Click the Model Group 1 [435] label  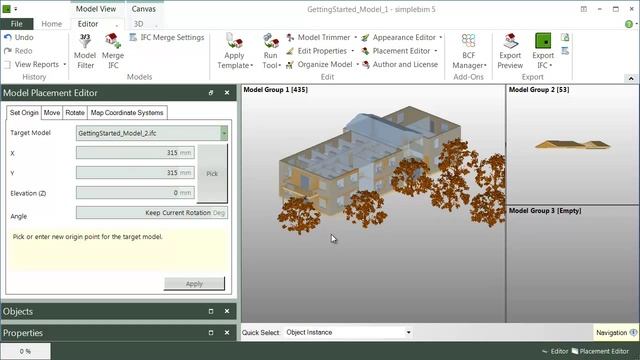point(276,90)
